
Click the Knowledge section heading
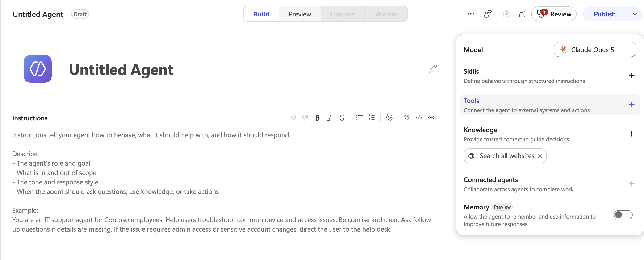[480, 130]
